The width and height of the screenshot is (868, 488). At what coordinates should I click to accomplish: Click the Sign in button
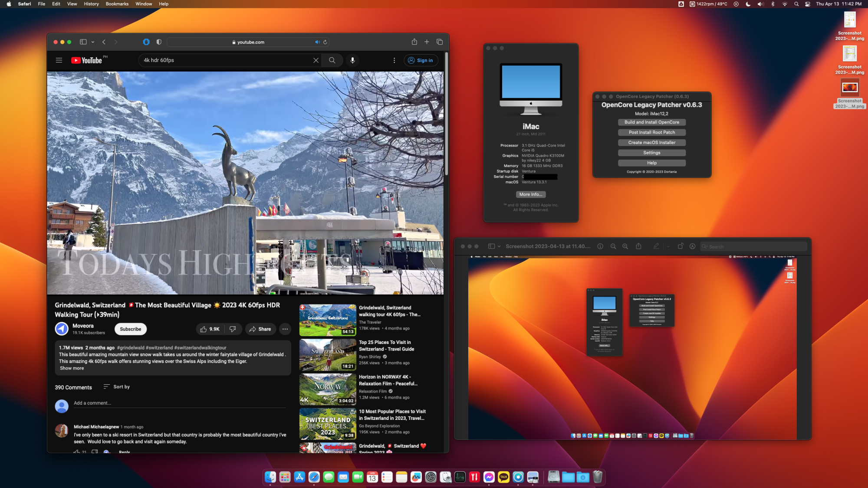[421, 60]
